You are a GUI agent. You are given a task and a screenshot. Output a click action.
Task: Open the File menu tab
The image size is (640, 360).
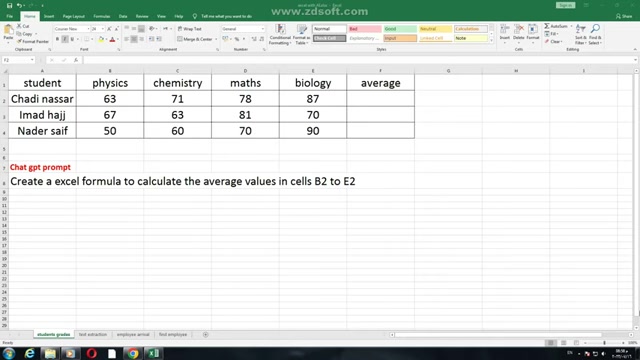[10, 16]
